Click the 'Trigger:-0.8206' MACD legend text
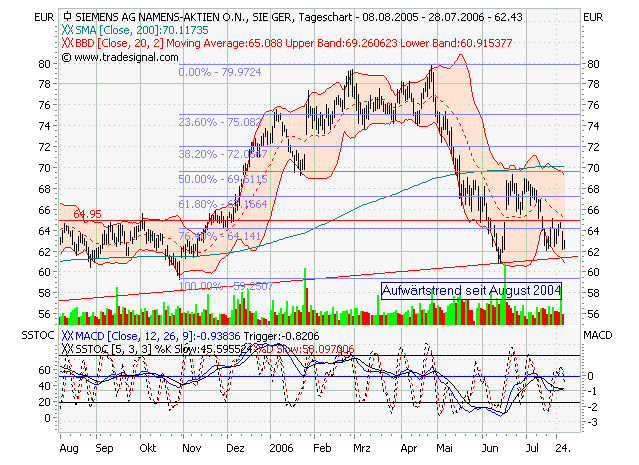Screen dimensions: 639x465 click(281, 336)
